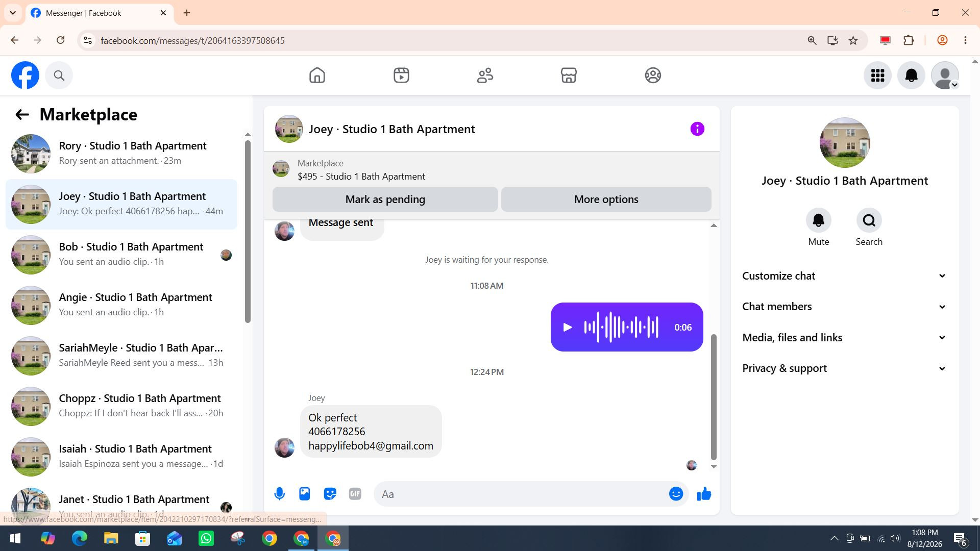Open a new browser tab
The image size is (980, 551).
[187, 13]
